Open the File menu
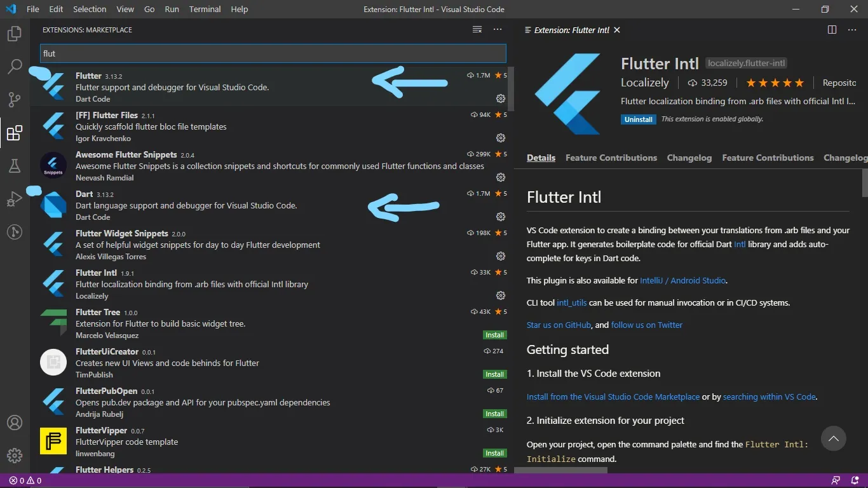This screenshot has width=868, height=488. coord(33,10)
